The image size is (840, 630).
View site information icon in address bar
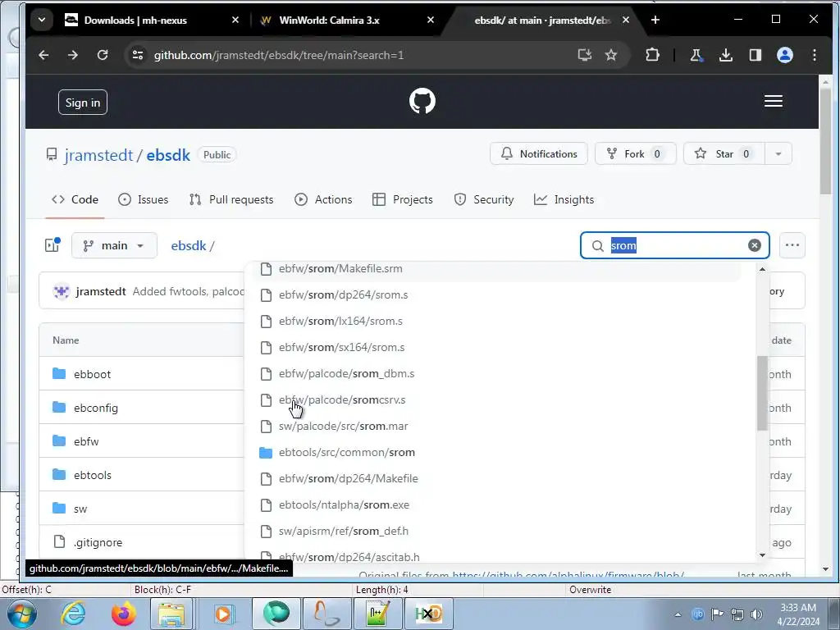138,55
